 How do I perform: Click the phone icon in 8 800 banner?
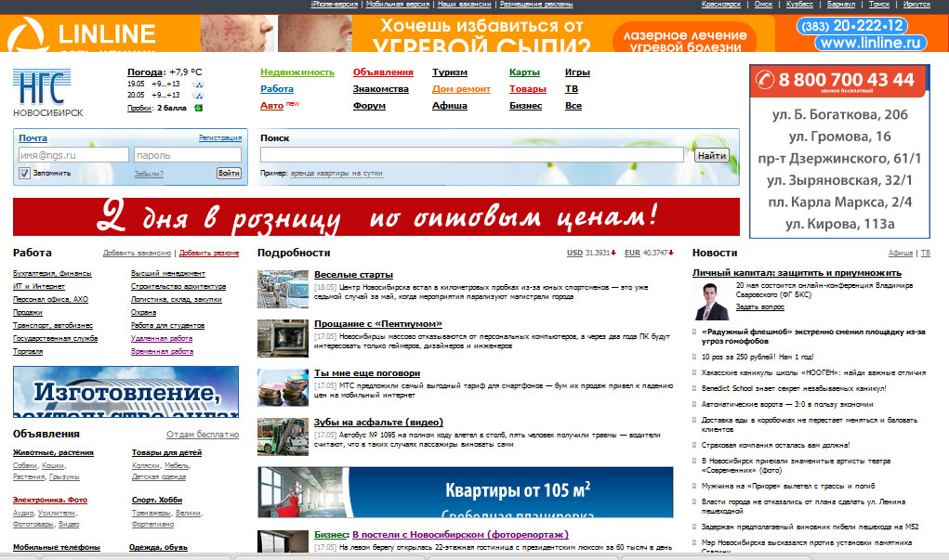(765, 80)
